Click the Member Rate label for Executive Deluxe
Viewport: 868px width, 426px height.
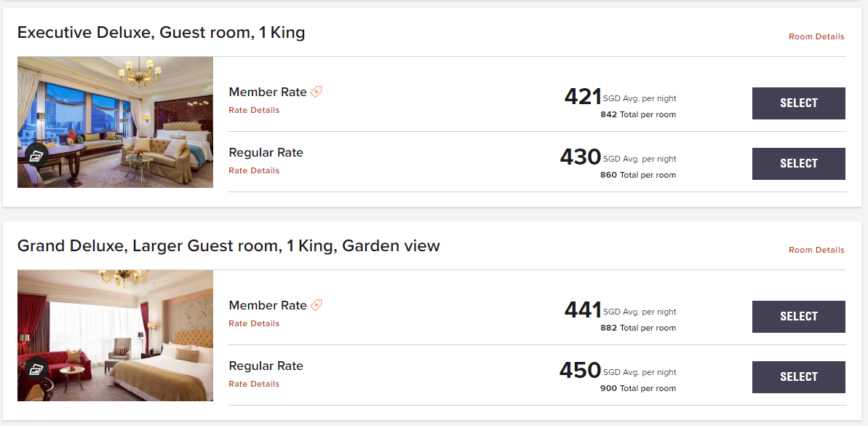click(268, 92)
